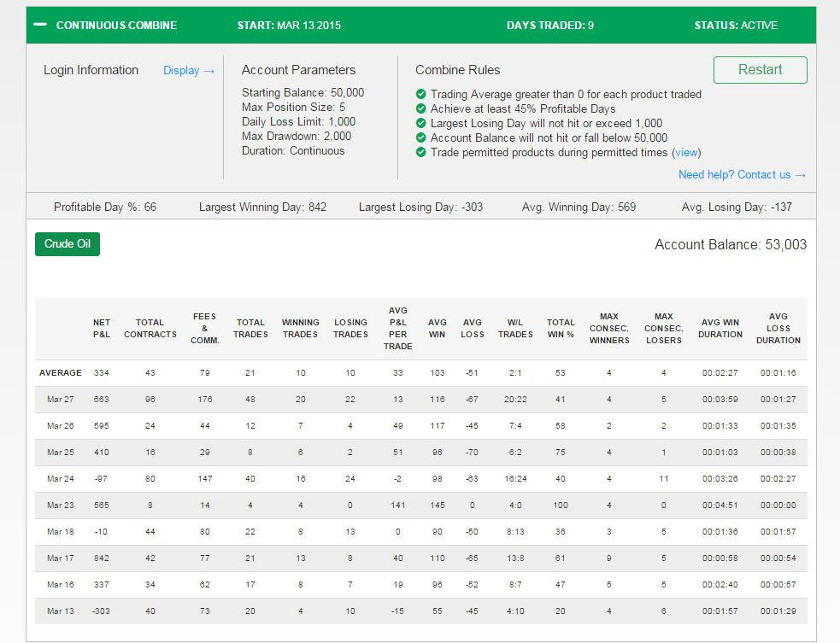Click the Trade permitted products check icon
Viewport: 840px width, 643px height.
coord(421,152)
